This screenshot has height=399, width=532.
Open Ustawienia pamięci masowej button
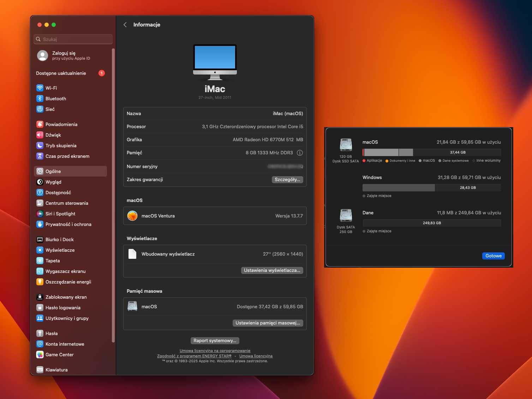point(268,323)
